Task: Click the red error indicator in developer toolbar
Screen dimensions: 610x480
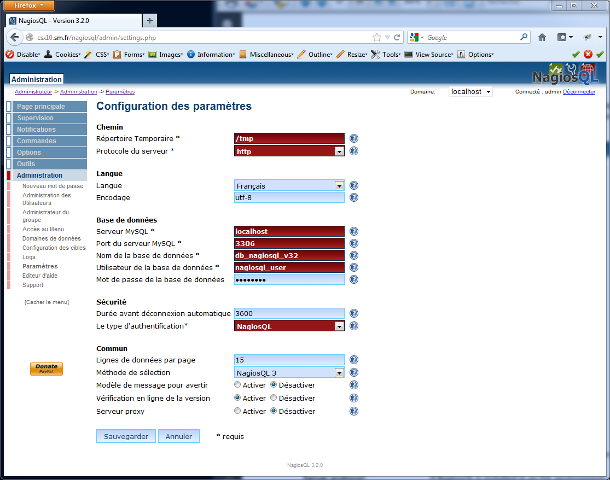Action: [x=588, y=54]
